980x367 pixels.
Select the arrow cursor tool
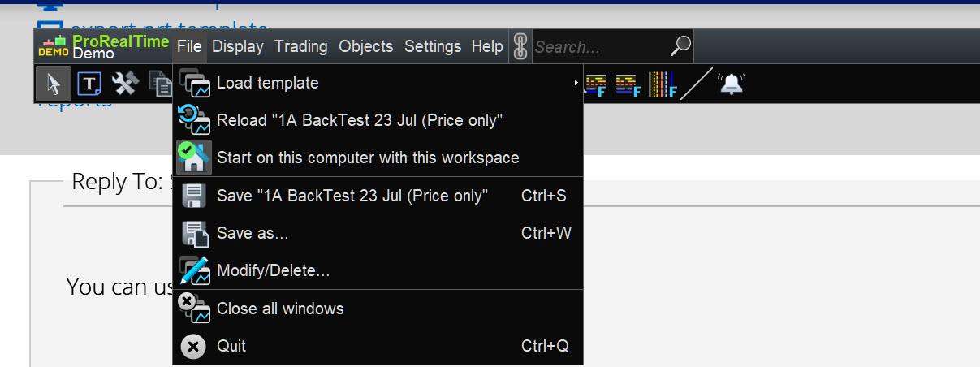(x=54, y=83)
